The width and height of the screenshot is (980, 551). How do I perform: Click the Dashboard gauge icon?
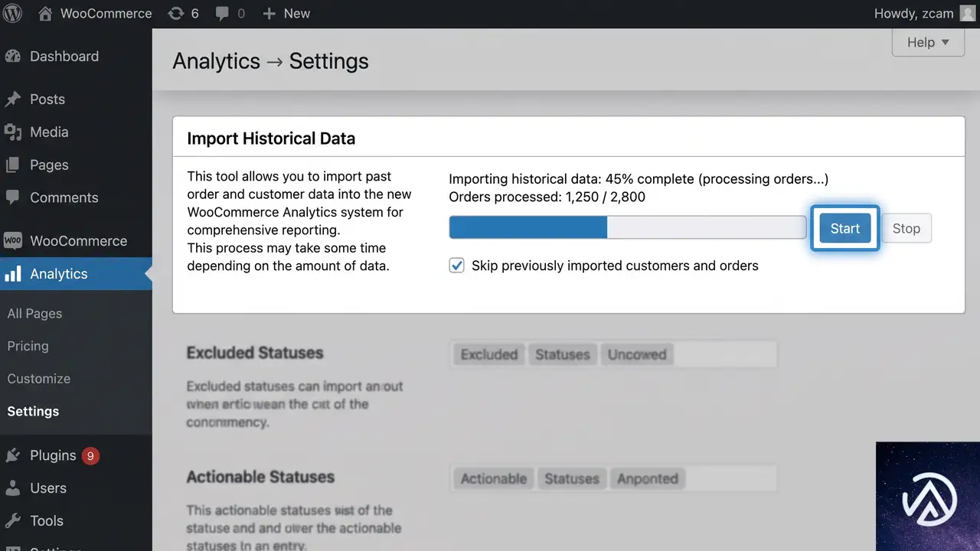(x=12, y=56)
